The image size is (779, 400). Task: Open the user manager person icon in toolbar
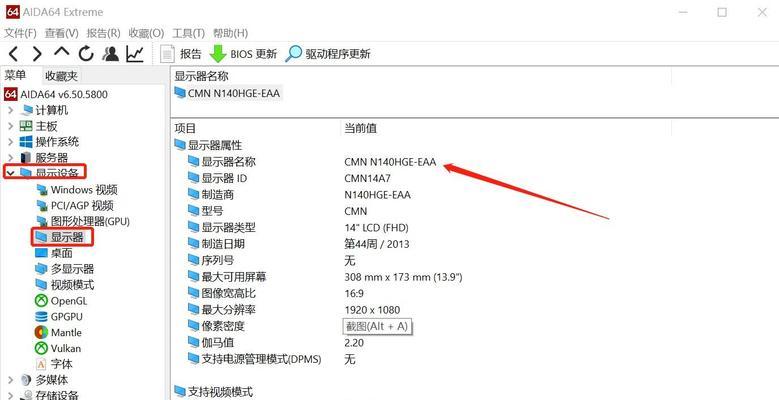110,53
